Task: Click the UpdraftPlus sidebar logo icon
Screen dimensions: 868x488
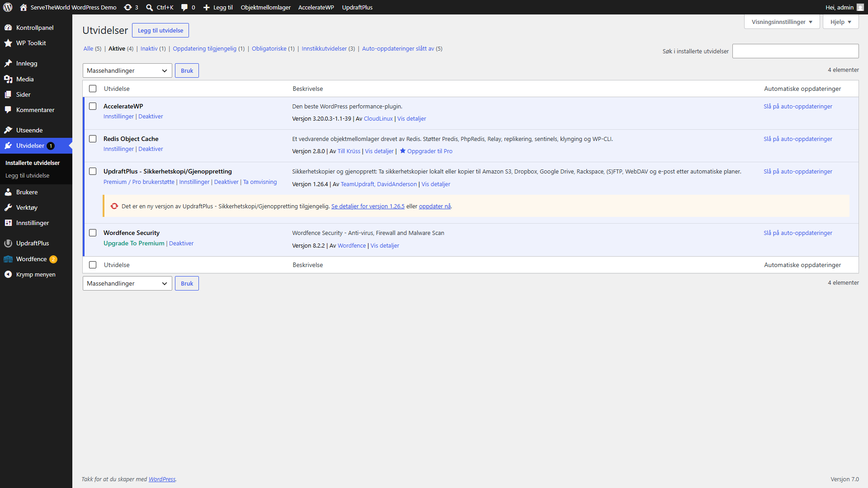Action: click(8, 243)
